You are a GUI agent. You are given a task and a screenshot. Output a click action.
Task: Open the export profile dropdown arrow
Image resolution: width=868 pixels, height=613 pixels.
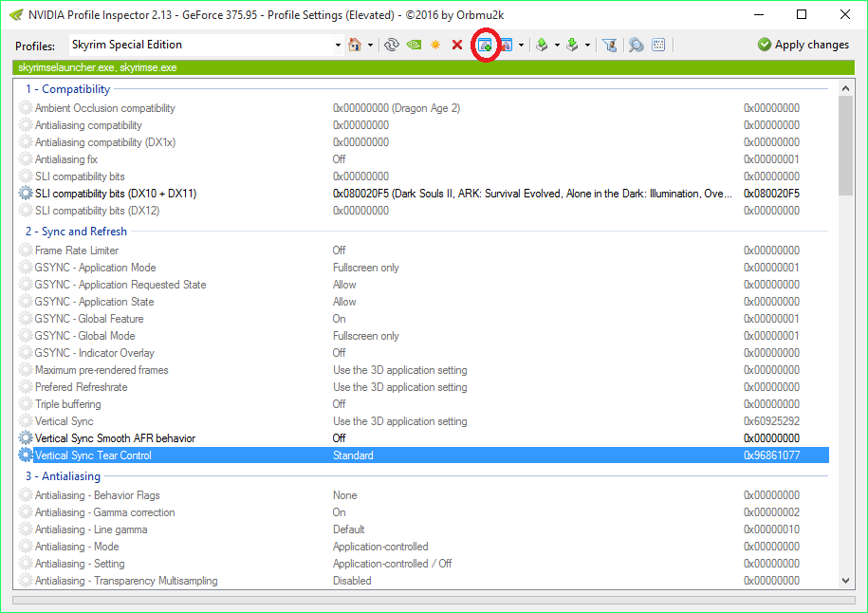coord(557,46)
